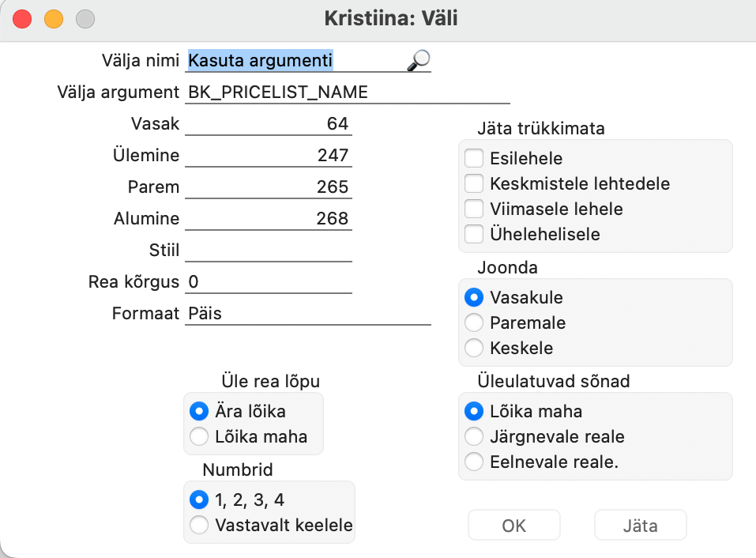Click the Formaat field containing Päis
The height and width of the screenshot is (558, 756).
(x=308, y=314)
